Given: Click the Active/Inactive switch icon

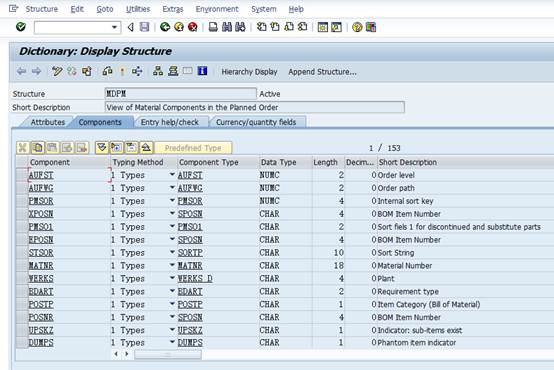Looking at the screenshot, I should tap(72, 71).
